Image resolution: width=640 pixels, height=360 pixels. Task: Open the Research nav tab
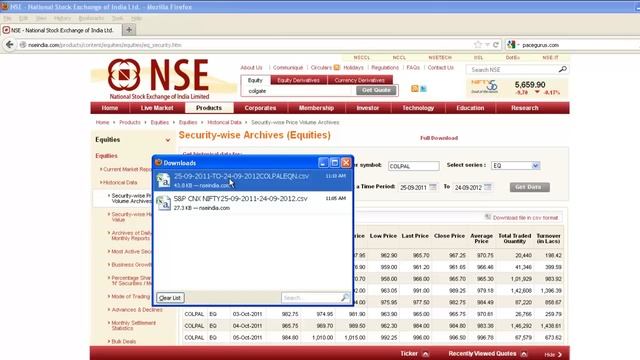[525, 108]
